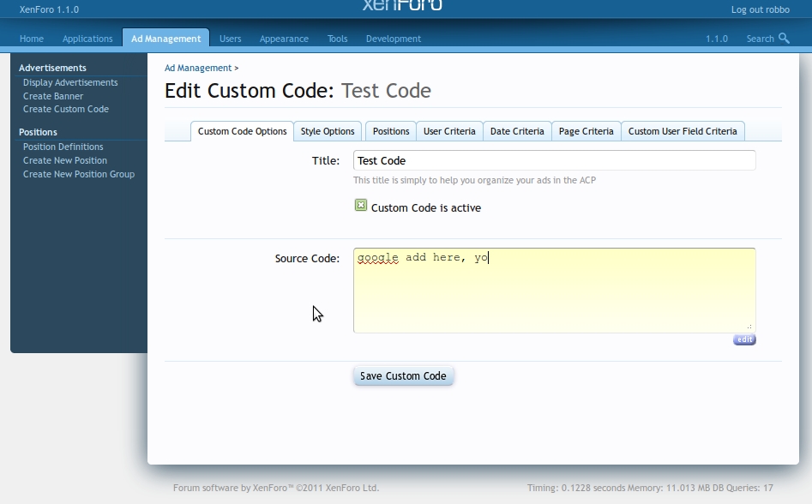Switch to the Date Criteria tab
812x504 pixels.
tap(517, 131)
